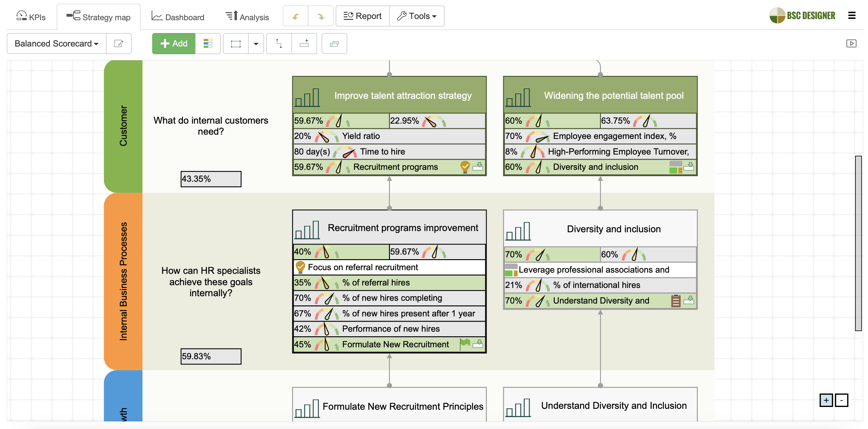Click drill-down arrow on Recruitment programs row
The width and height of the screenshot is (868, 429).
click(x=477, y=166)
